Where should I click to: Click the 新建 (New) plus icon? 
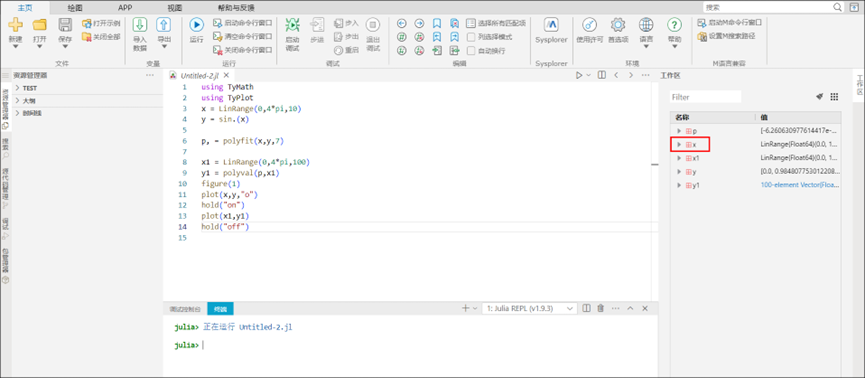(x=15, y=25)
